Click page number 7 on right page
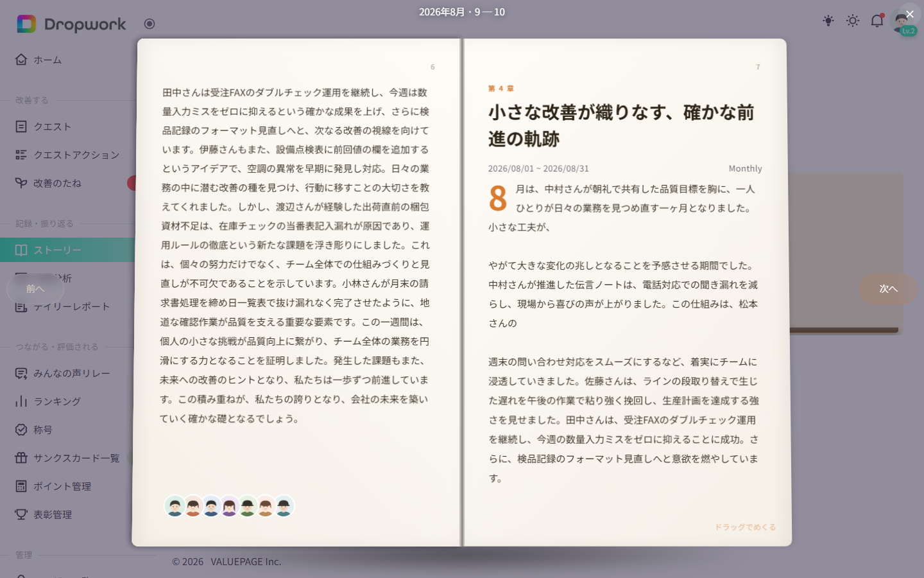This screenshot has height=578, width=924. coord(758,67)
